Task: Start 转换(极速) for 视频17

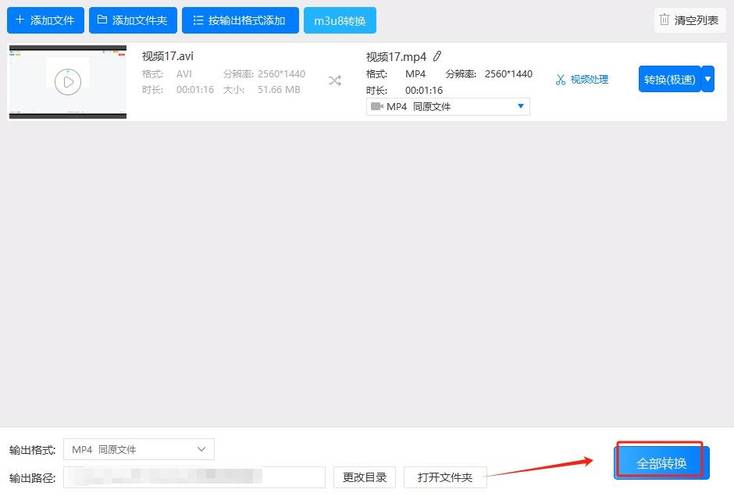Action: click(669, 79)
